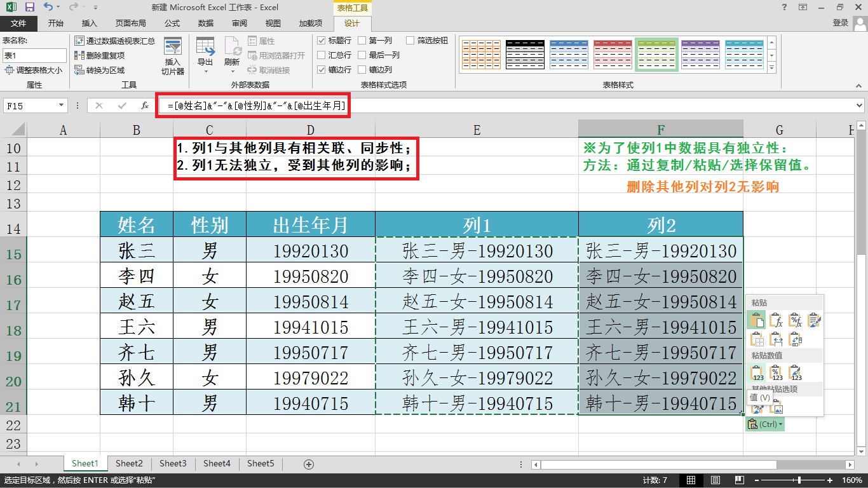Choose Keep Source Column Widths paste option
The width and height of the screenshot is (868, 488).
pyautogui.click(x=776, y=339)
